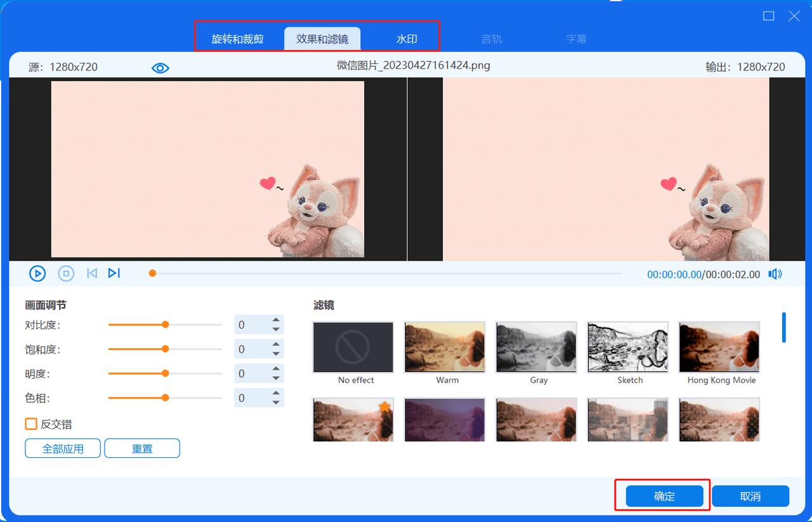Screen dimensions: 812x522
Task: Click the 对比度 slider handle
Action: point(165,325)
